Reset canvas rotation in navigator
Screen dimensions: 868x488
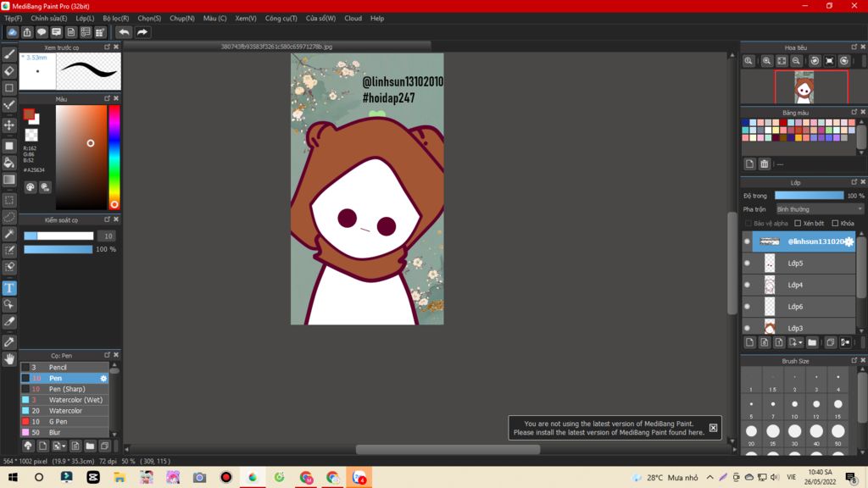coord(829,61)
